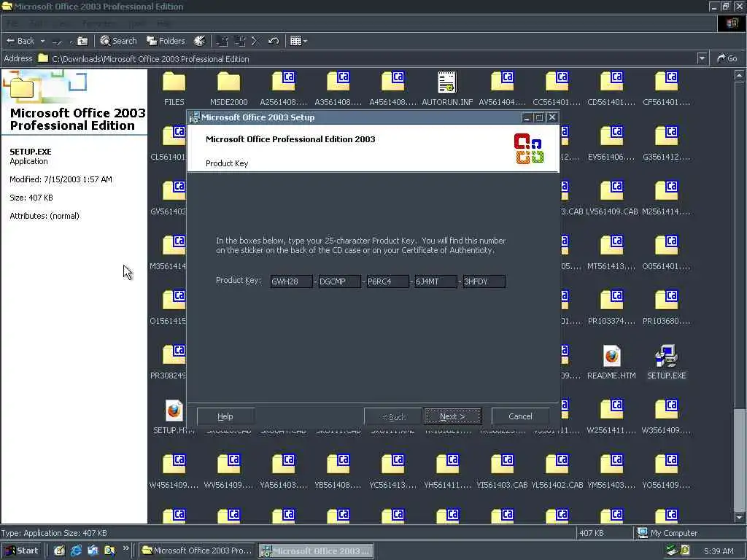Image resolution: width=747 pixels, height=560 pixels.
Task: Click the first Product Key box (GWH28)
Action: tap(292, 281)
